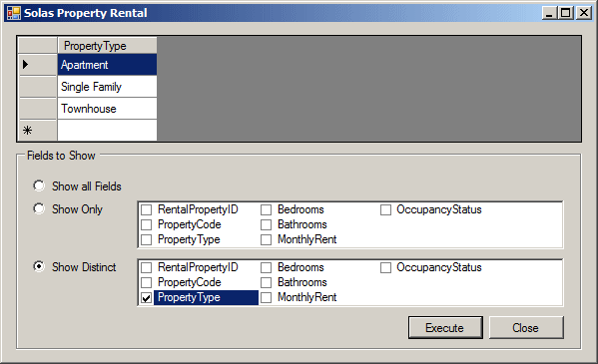598x364 pixels.
Task: Select the Single Family cell
Action: click(107, 87)
